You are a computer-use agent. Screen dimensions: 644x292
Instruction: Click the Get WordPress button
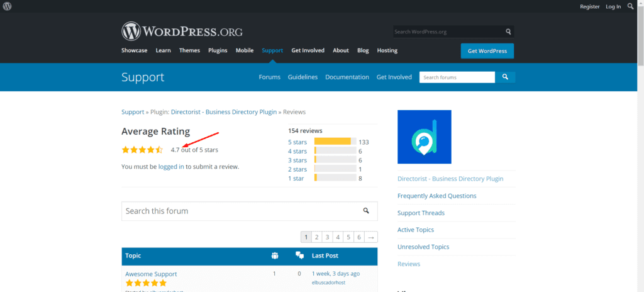point(487,51)
